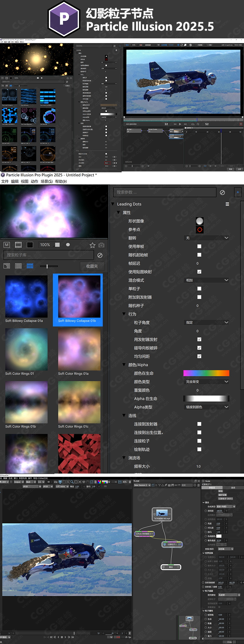This screenshot has height=644, width=244.
Task: Uncheck the 碰导向板破碎 checkbox
Action: (199, 348)
